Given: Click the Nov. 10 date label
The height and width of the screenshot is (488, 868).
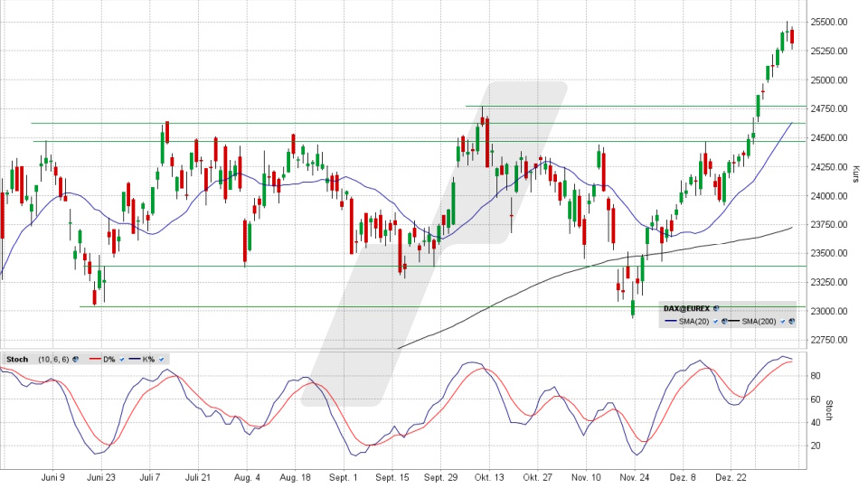Looking at the screenshot, I should [x=586, y=477].
